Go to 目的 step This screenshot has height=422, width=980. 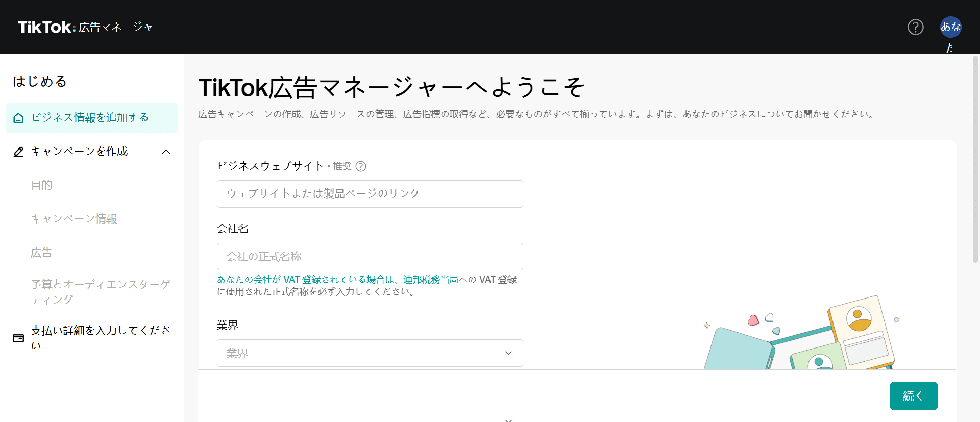pyautogui.click(x=42, y=185)
